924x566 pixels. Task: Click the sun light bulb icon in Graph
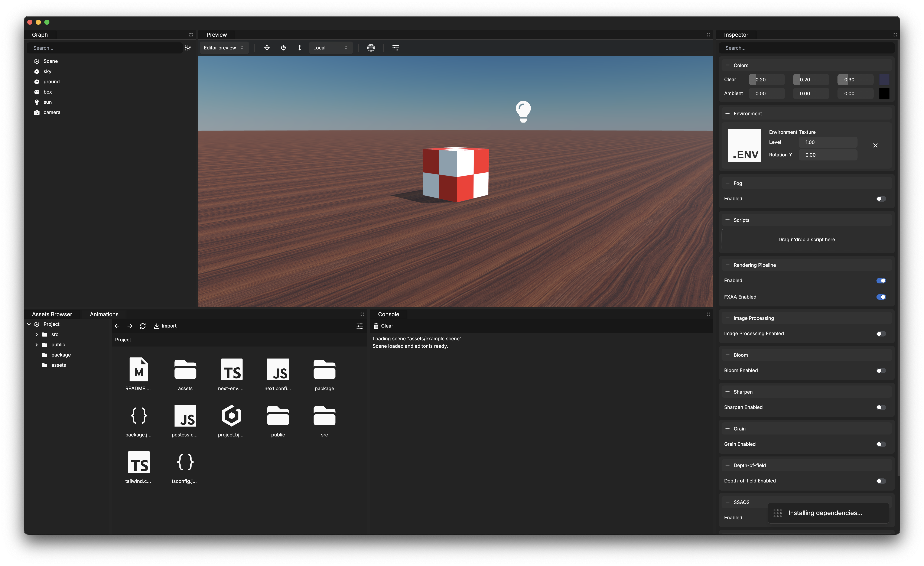click(x=37, y=102)
